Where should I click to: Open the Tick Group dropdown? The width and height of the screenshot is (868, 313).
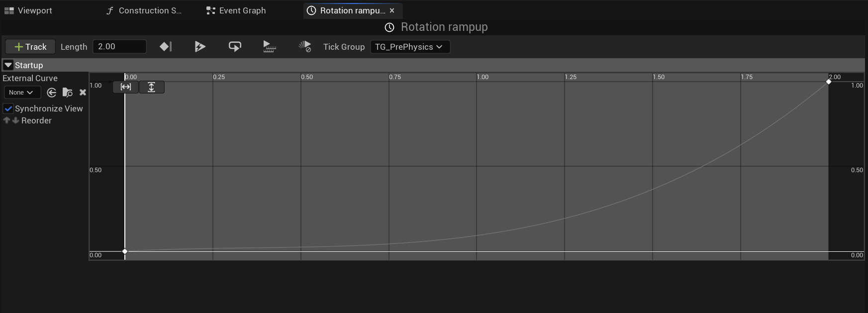tap(410, 47)
